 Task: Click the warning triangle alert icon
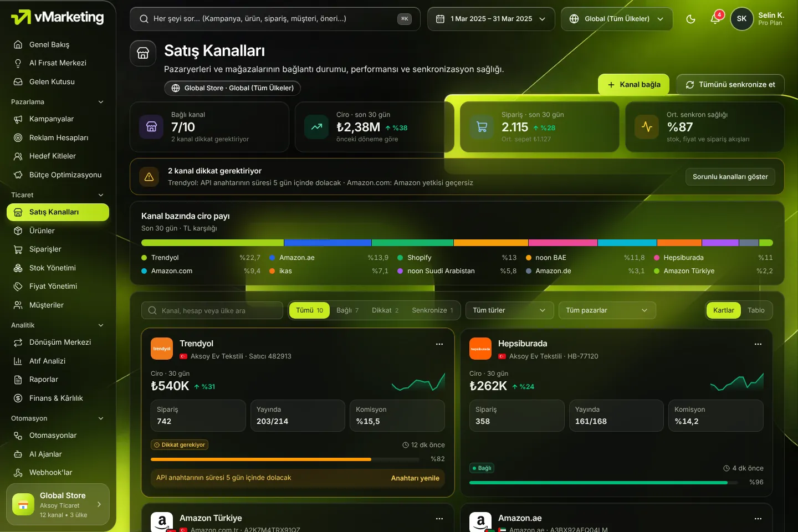[149, 177]
